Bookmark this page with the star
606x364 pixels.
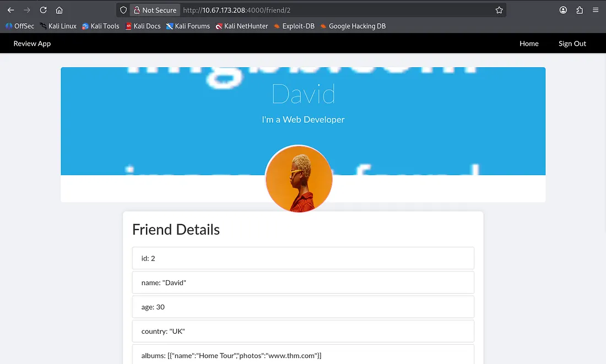(x=499, y=10)
